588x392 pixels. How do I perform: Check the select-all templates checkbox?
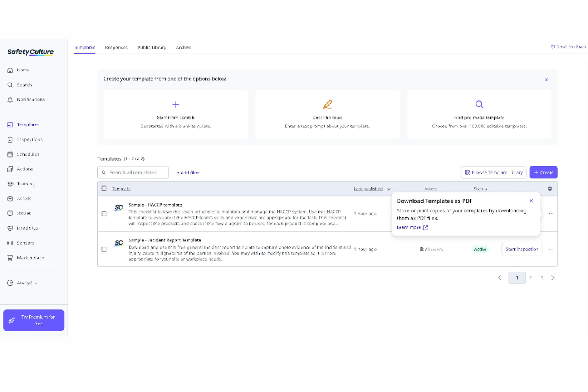[104, 188]
